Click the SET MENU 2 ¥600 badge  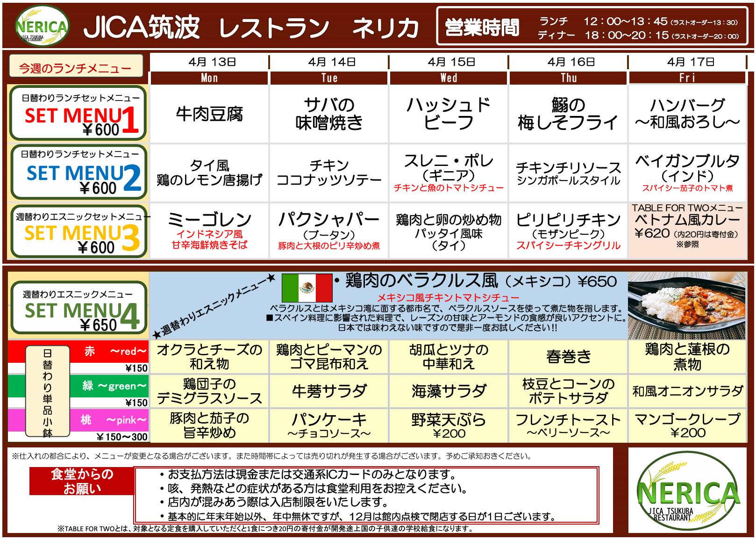79,172
